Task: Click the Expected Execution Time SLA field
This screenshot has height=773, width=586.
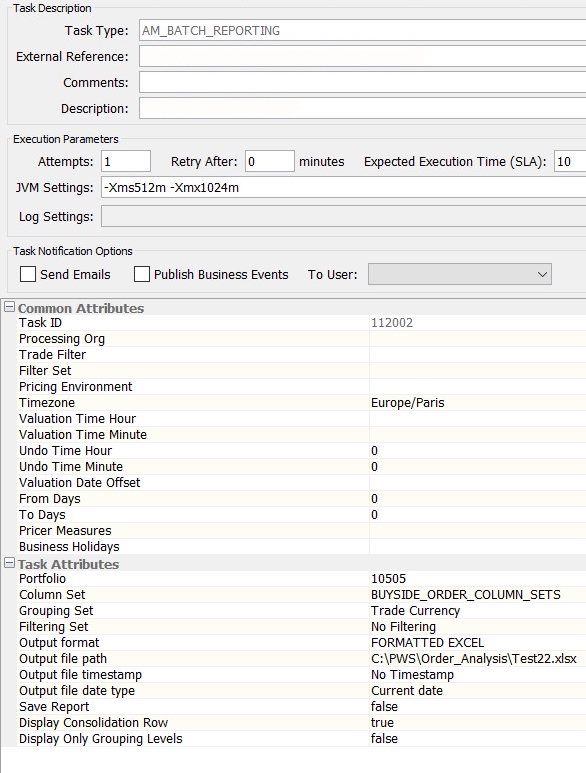Action: click(570, 161)
